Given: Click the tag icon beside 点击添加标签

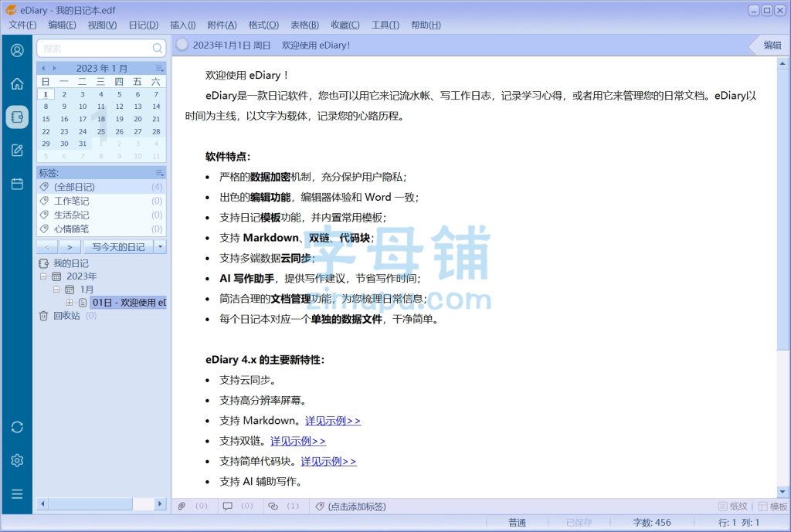Looking at the screenshot, I should [319, 507].
